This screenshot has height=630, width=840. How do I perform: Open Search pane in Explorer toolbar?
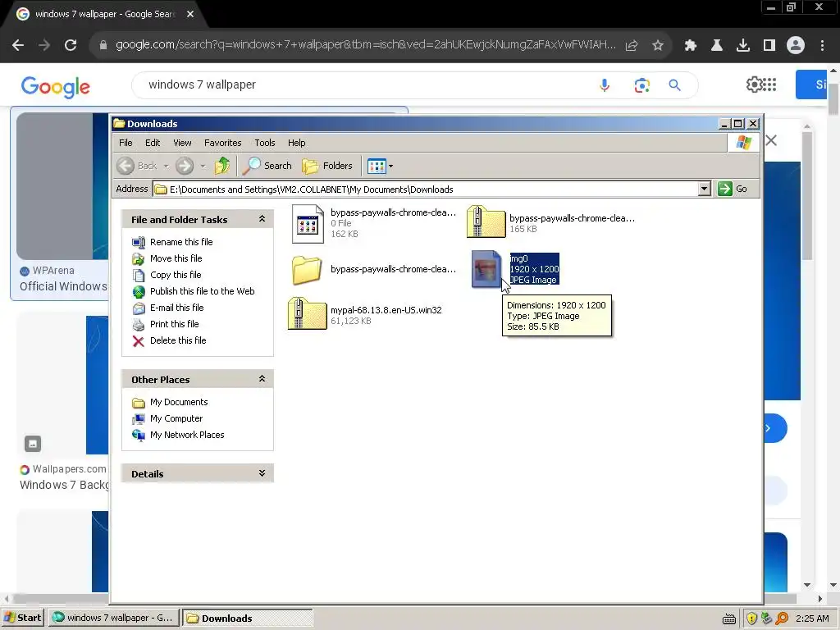point(267,166)
